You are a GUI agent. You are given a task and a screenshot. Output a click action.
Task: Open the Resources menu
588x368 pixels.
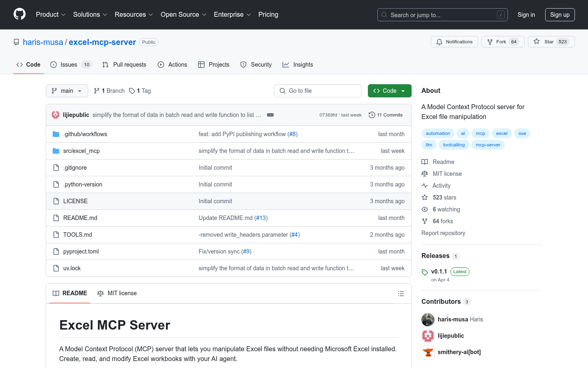click(x=134, y=14)
